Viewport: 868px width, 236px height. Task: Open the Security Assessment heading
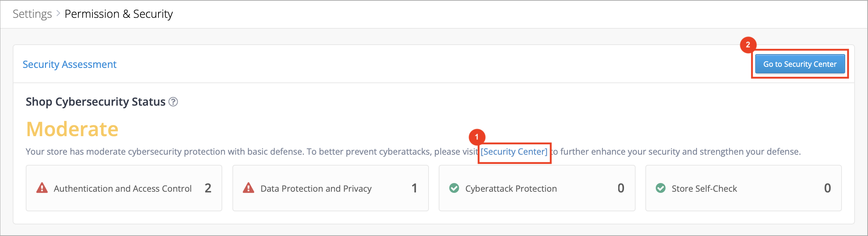click(70, 65)
